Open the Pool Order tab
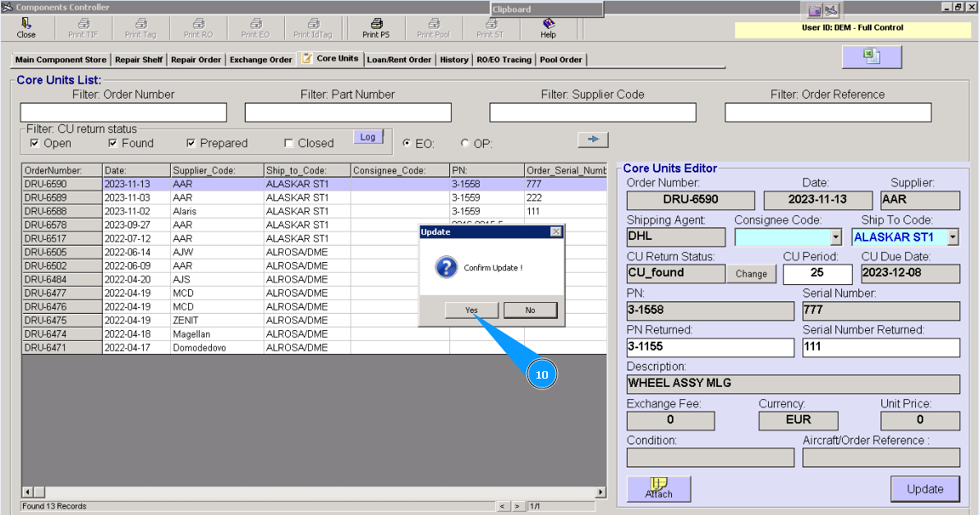 pyautogui.click(x=560, y=60)
